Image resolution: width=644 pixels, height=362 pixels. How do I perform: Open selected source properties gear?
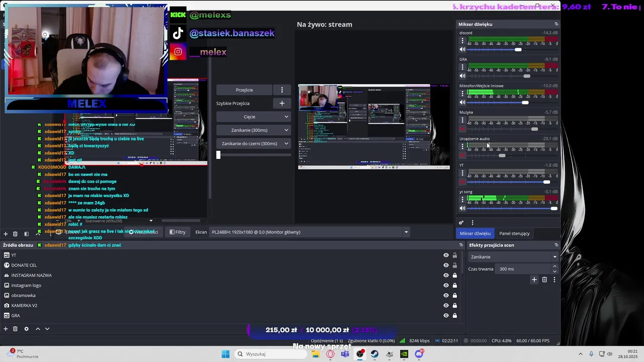tap(27, 329)
